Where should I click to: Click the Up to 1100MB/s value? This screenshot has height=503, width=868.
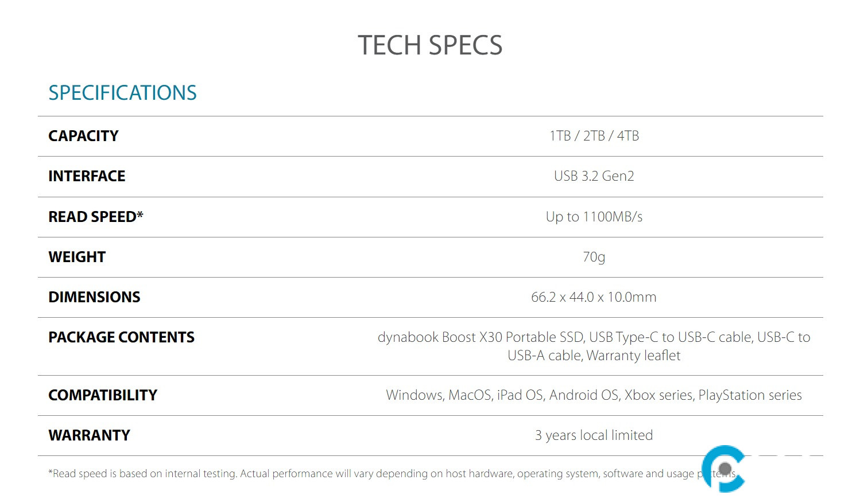tap(594, 217)
